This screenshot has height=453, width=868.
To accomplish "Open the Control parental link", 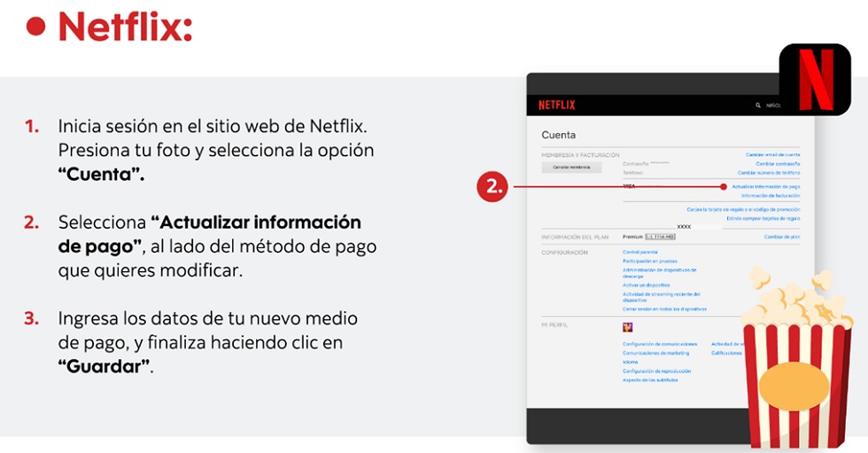I will click(x=639, y=252).
